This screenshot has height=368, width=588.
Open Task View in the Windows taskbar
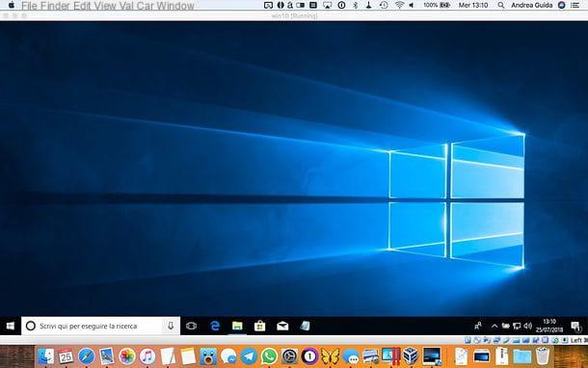pos(191,326)
